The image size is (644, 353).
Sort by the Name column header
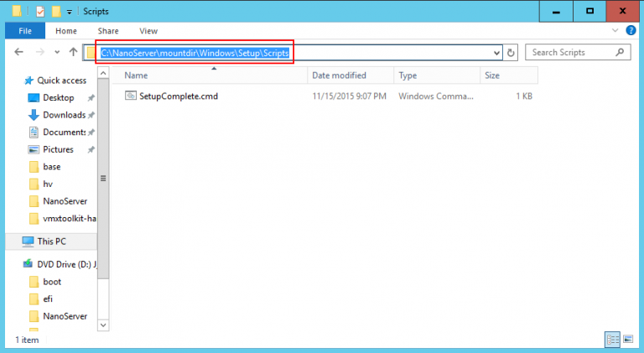point(210,75)
